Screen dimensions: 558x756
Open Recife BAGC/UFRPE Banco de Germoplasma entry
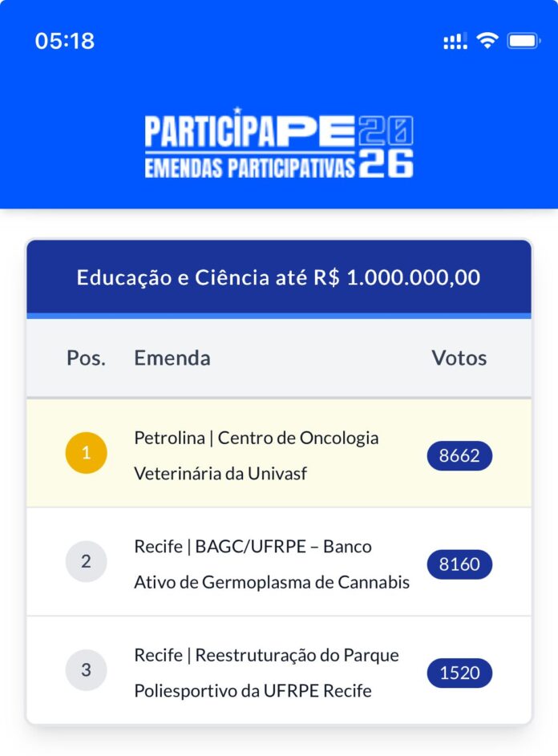pos(271,564)
